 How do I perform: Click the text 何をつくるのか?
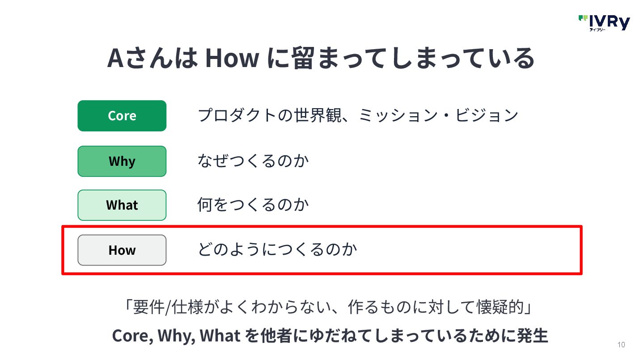click(253, 205)
